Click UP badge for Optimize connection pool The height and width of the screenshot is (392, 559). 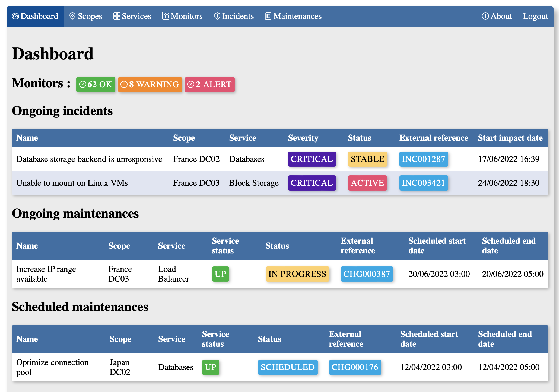211,367
